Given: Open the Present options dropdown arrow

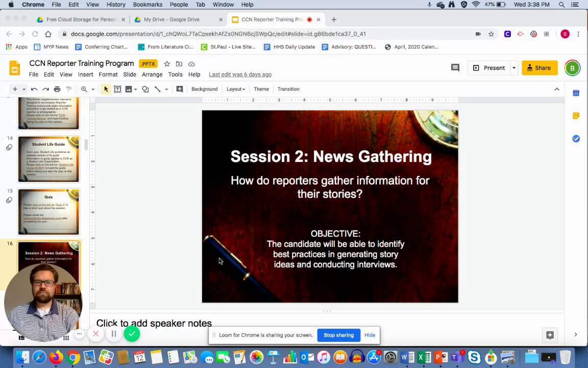Looking at the screenshot, I should (514, 68).
